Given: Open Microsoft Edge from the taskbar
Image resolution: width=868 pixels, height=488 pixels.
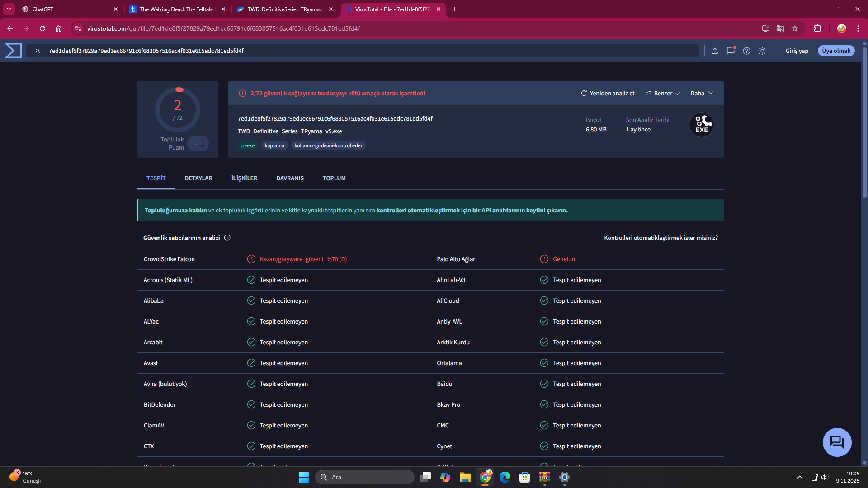Looking at the screenshot, I should click(505, 477).
